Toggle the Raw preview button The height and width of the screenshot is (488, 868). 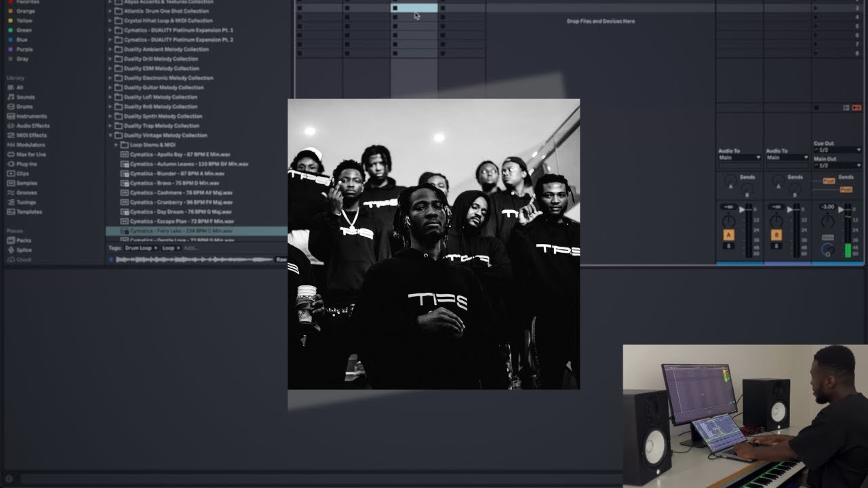pyautogui.click(x=281, y=259)
